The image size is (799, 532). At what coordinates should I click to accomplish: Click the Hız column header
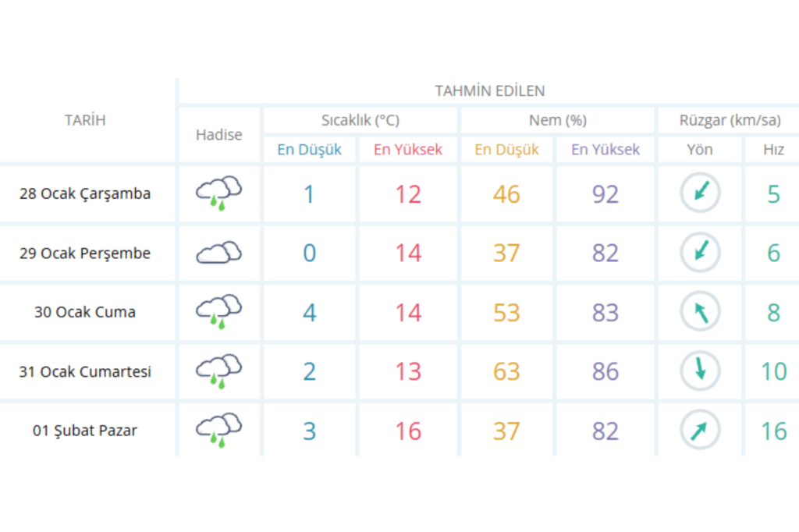773,149
